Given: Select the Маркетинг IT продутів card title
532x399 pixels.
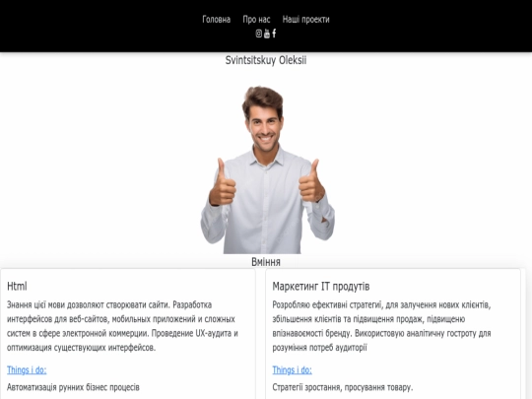Looking at the screenshot, I should (320, 286).
